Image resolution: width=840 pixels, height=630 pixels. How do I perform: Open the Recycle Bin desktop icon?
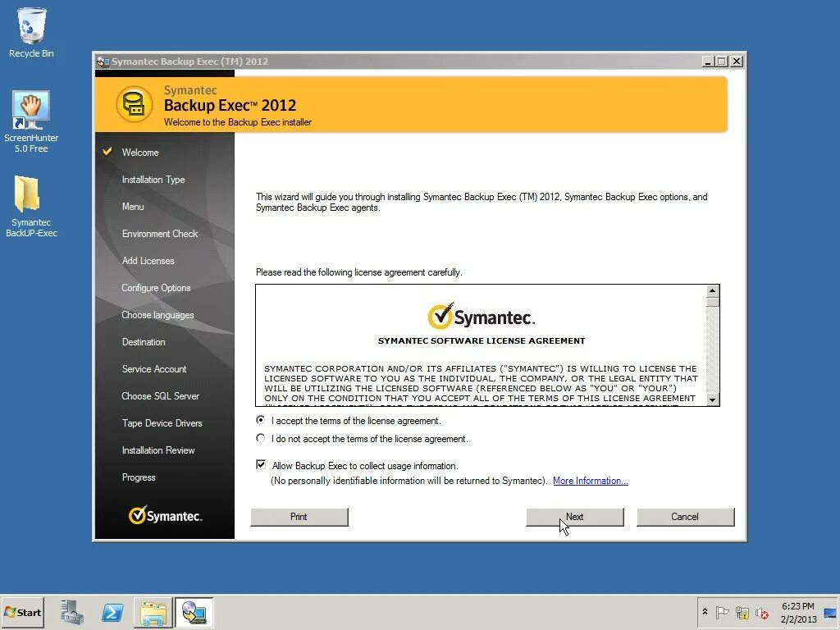click(x=31, y=32)
